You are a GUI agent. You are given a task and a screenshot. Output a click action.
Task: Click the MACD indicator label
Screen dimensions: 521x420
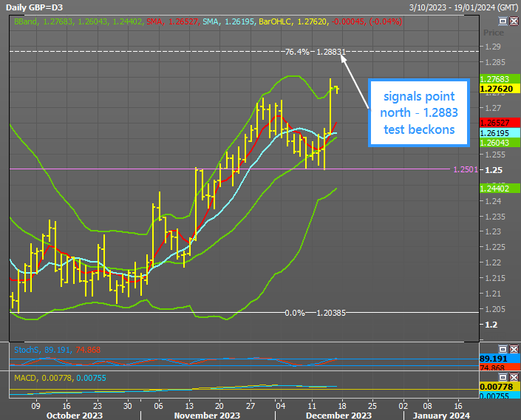tap(26, 378)
